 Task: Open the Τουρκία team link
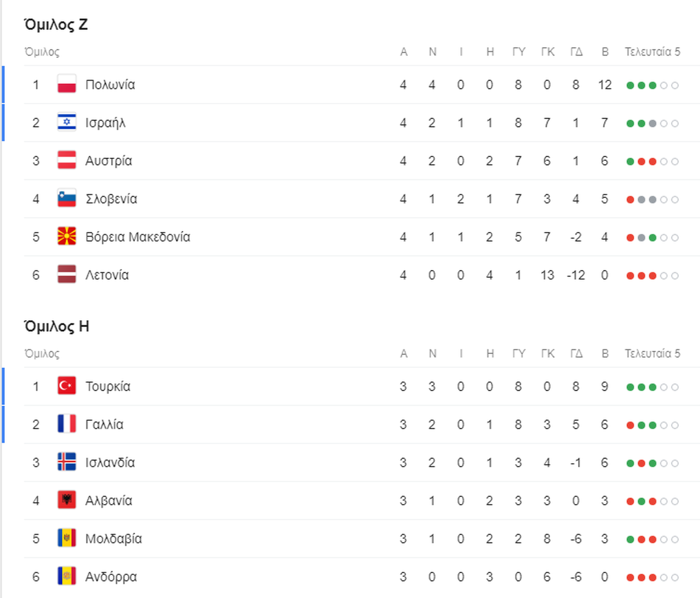coord(108,386)
